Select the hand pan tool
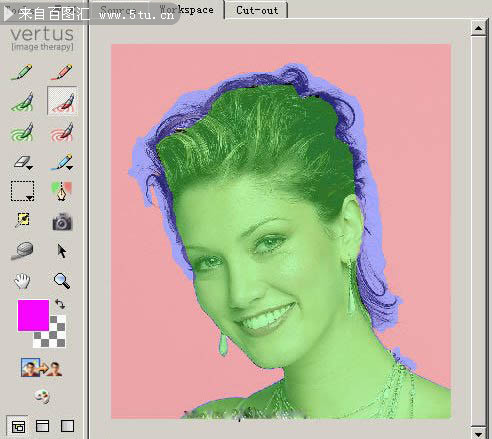 tap(22, 281)
